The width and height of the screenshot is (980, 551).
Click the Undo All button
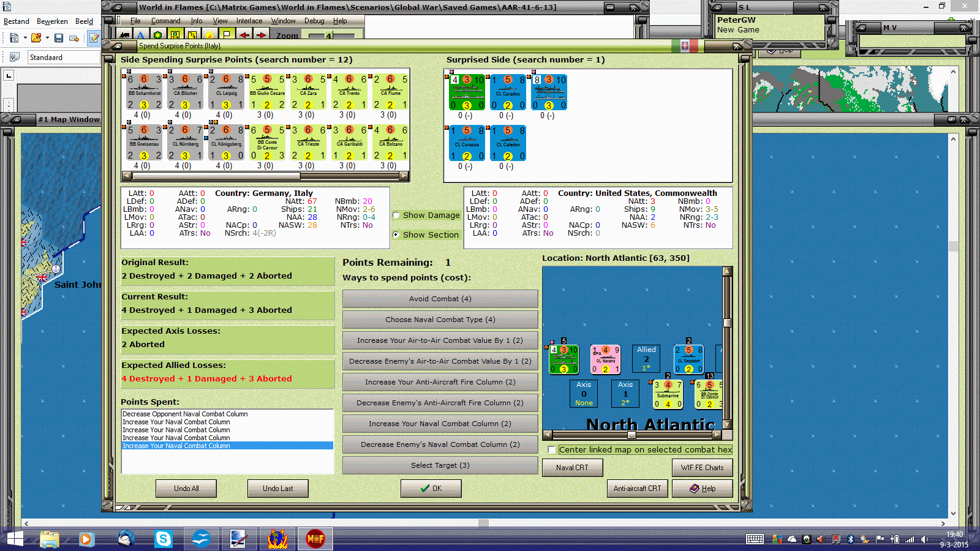(x=186, y=489)
